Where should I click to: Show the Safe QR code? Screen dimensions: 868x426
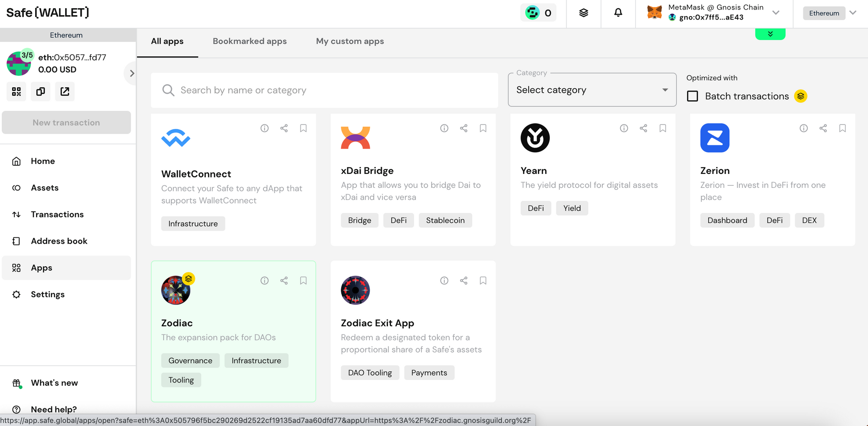point(16,92)
